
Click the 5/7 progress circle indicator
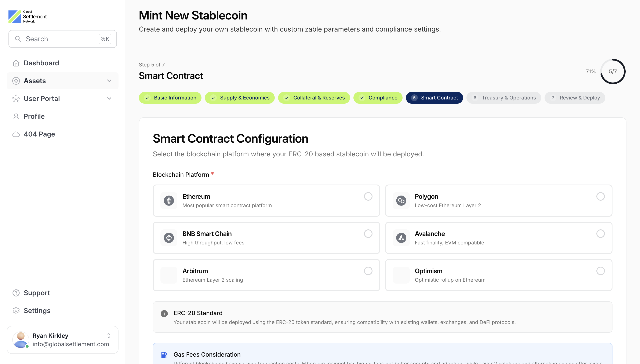613,72
